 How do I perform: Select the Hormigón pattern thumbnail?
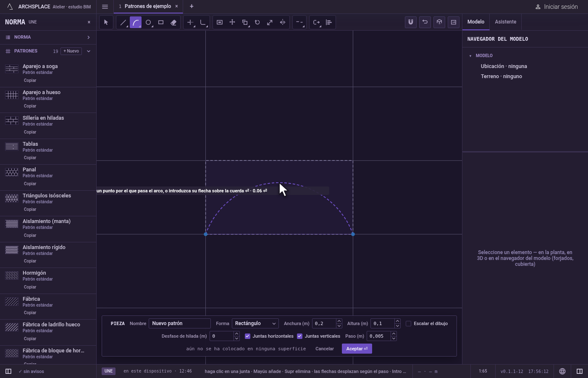pyautogui.click(x=12, y=276)
